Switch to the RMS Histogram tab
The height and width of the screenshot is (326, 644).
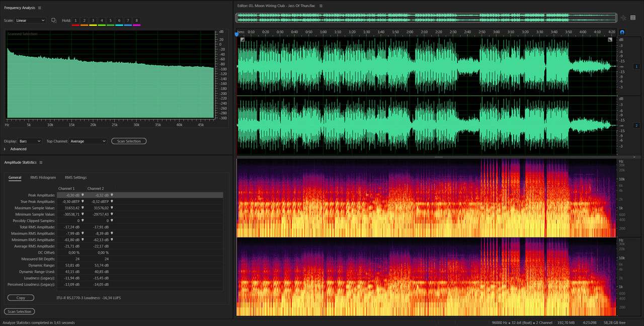(x=43, y=178)
